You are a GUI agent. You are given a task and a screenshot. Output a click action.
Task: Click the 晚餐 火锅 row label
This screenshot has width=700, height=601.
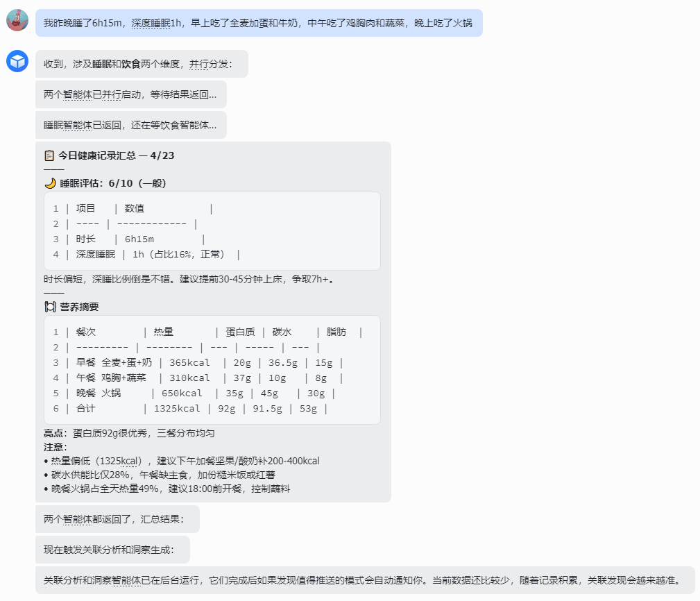click(99, 393)
